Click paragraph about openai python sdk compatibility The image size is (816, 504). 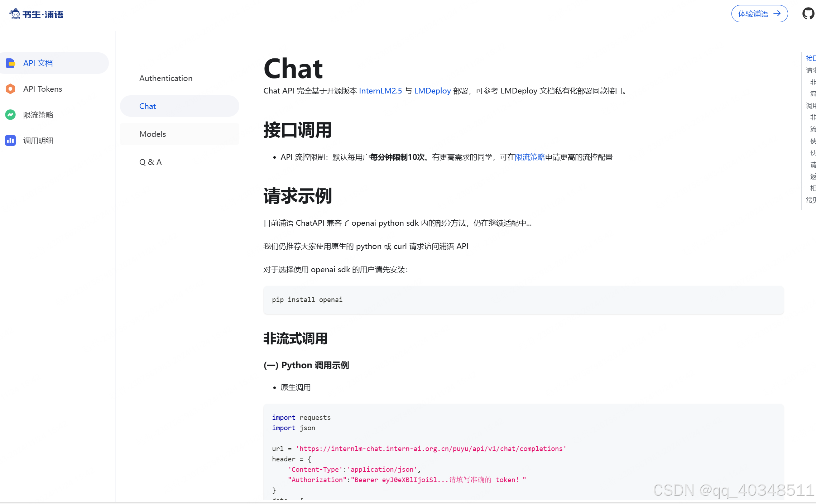point(398,223)
